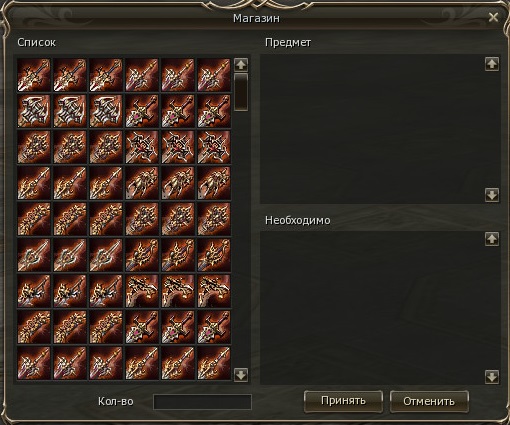This screenshot has height=425, width=510.
Task: Select the last golden claw item in row four
Action: [x=214, y=183]
